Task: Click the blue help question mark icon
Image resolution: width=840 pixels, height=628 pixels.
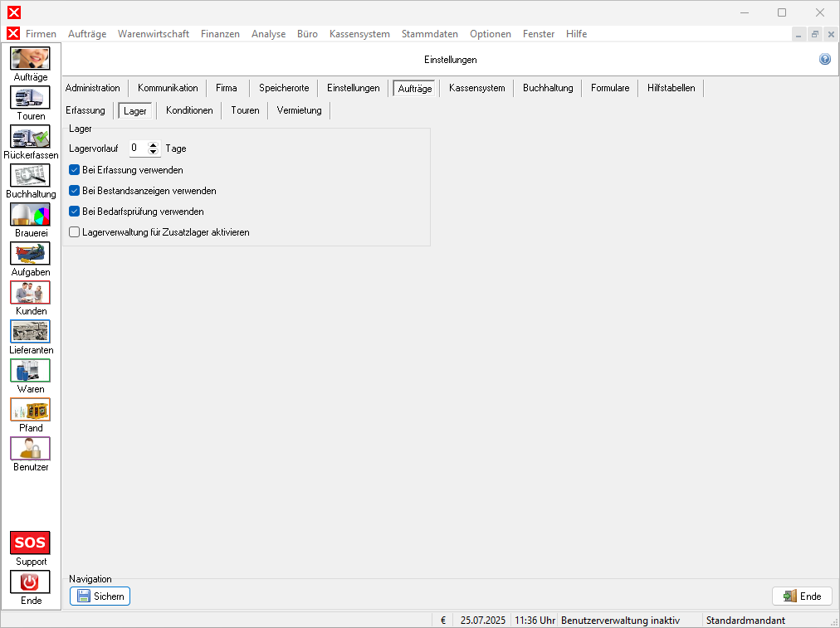Action: coord(825,60)
